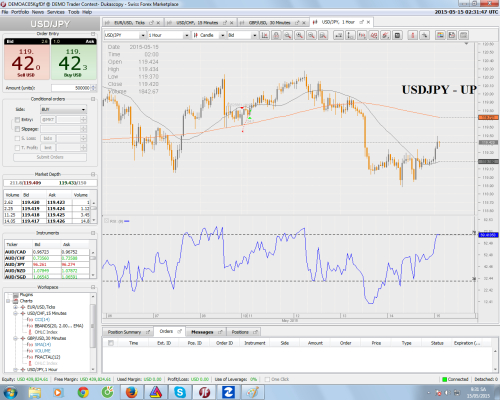The width and height of the screenshot is (500, 400).
Task: Open the Side BUY dropdown
Action: click(x=63, y=109)
